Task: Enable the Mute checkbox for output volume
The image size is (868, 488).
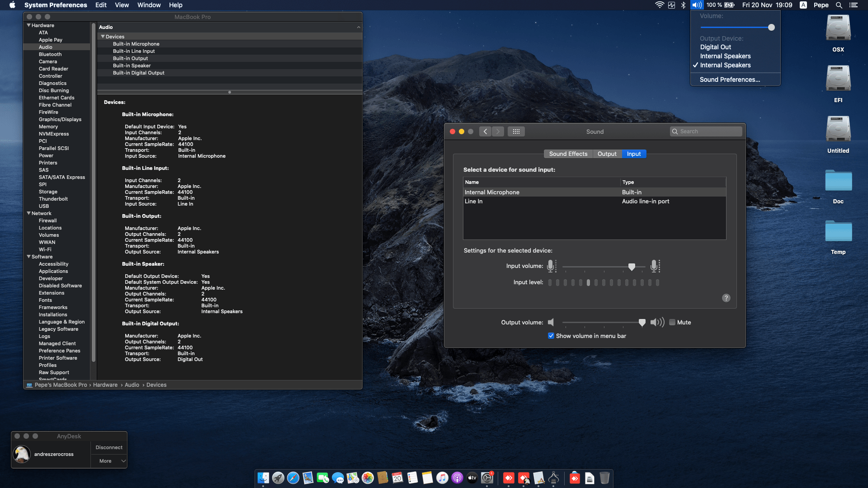Action: [672, 322]
